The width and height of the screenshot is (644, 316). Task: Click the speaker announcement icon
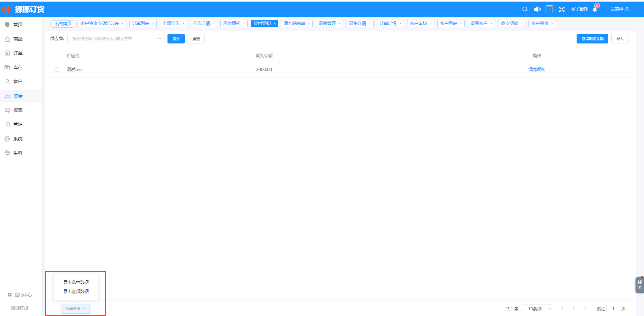(537, 9)
